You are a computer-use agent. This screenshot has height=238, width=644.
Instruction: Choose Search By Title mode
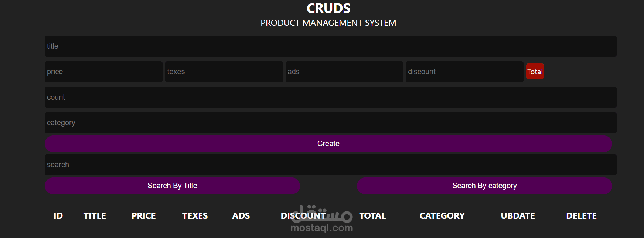tap(172, 186)
